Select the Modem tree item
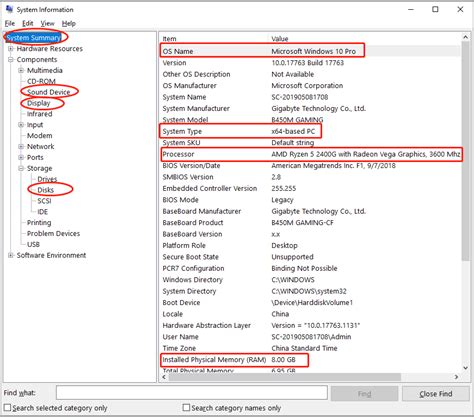The image size is (474, 417). point(40,136)
